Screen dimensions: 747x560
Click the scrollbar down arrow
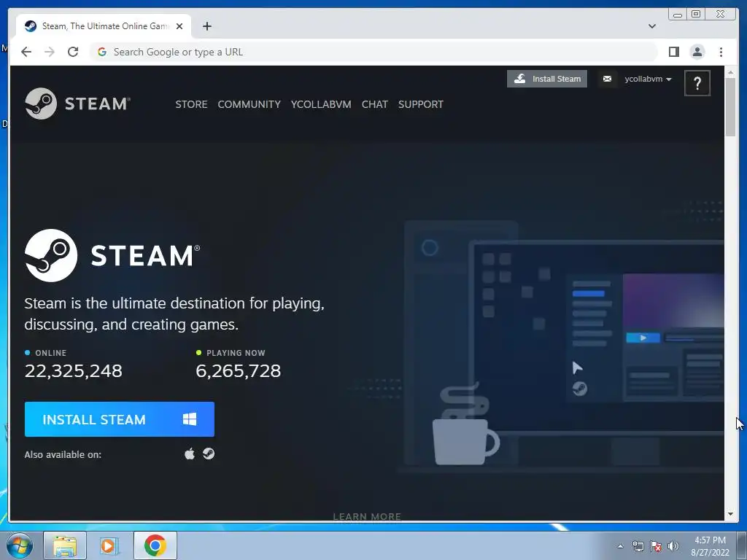click(x=730, y=514)
